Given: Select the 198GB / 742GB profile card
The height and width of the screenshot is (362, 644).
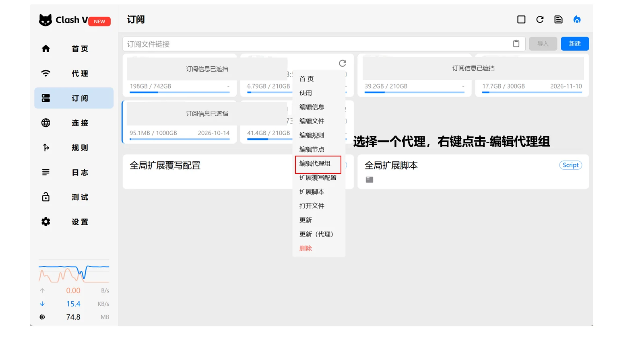Looking at the screenshot, I should click(180, 75).
